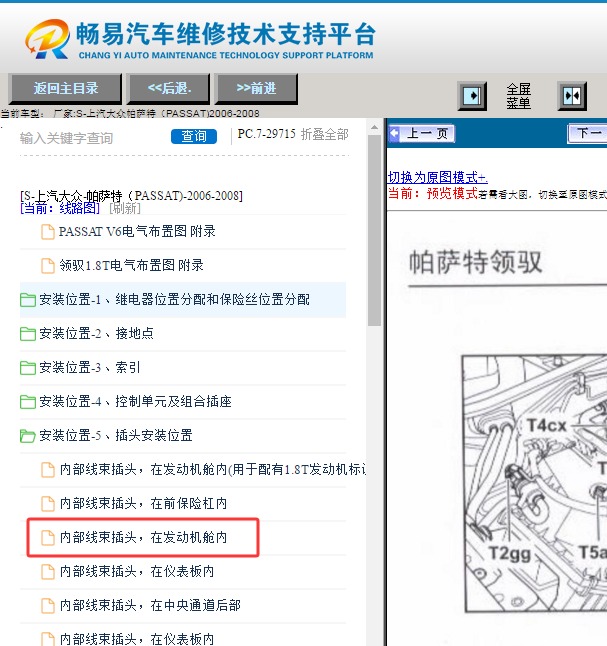607x646 pixels.
Task: Collapse the open folder icon of 安装位置-5
Action: 28,435
